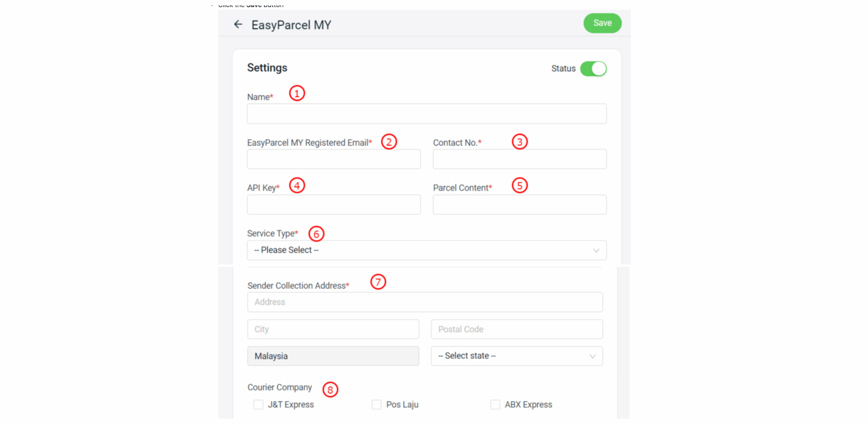Click the red number 8 annotation marker
The height and width of the screenshot is (424, 868).
coord(330,390)
